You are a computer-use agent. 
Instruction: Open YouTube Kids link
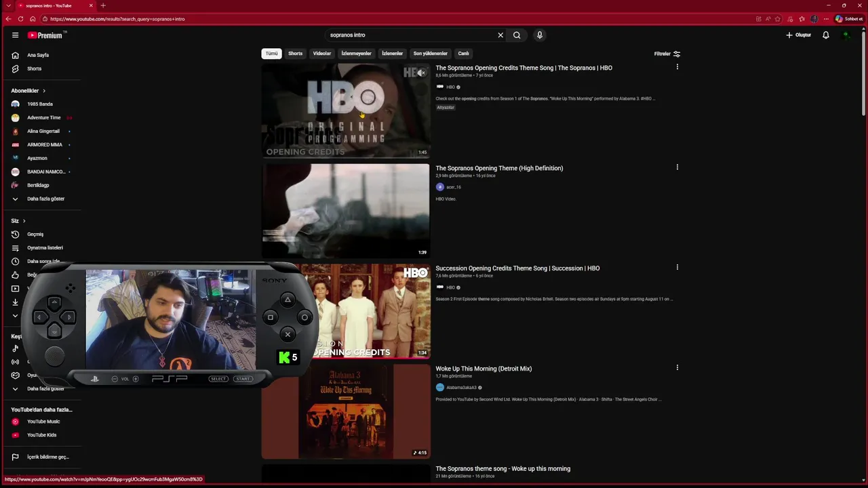(41, 435)
